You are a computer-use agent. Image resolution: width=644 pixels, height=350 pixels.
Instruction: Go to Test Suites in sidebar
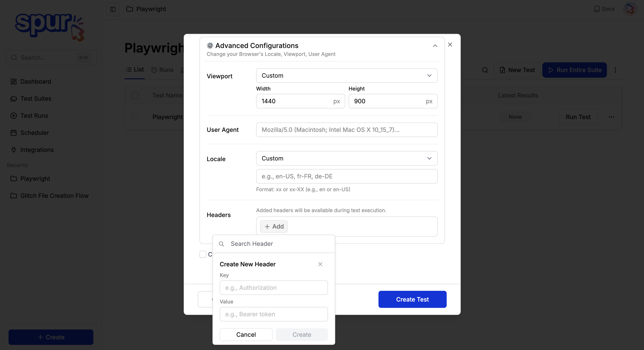click(36, 99)
